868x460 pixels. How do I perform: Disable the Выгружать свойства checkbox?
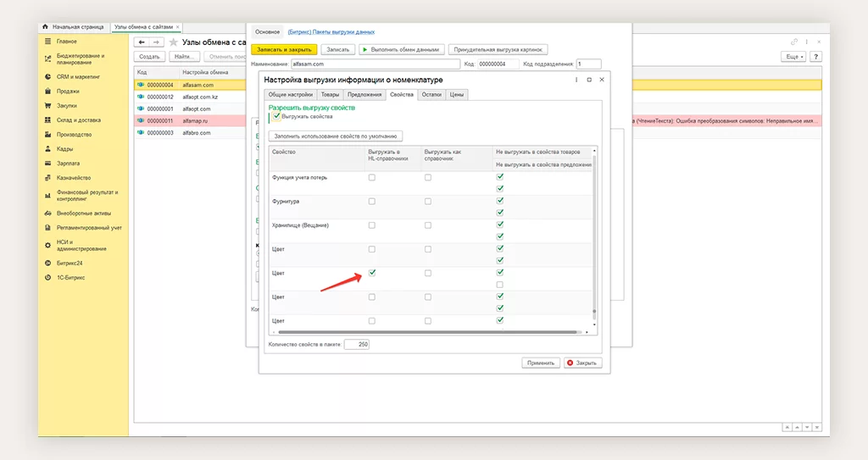276,116
